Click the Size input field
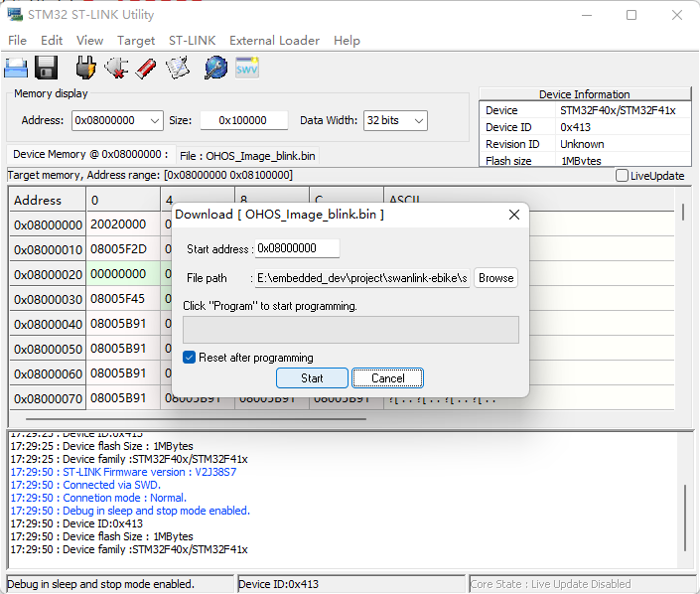Screen dimensions: 700x594 tap(243, 120)
